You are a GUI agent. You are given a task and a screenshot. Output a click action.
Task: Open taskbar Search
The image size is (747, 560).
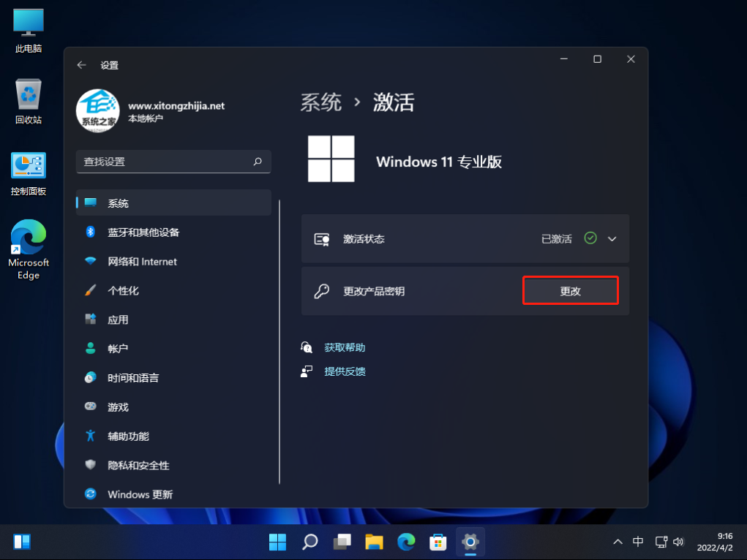click(309, 542)
